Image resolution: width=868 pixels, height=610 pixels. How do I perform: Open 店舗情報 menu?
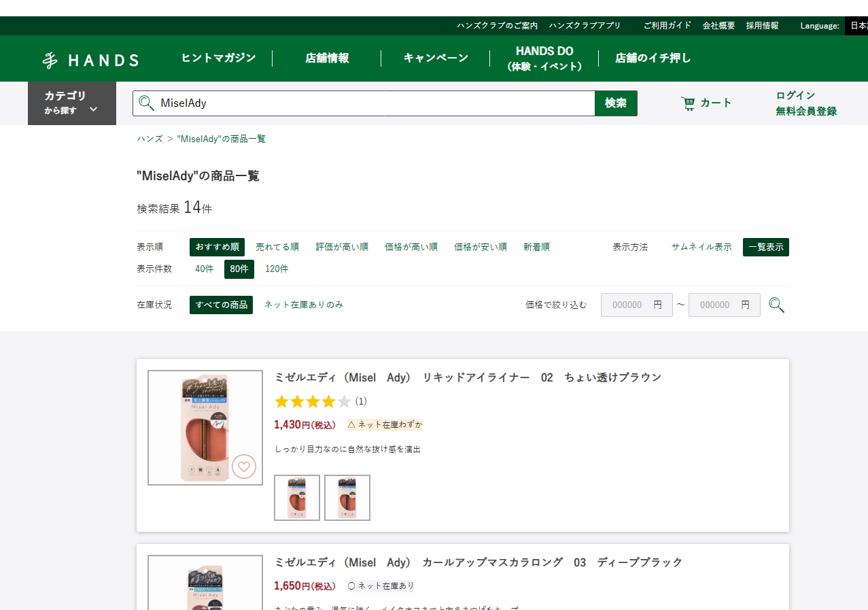pyautogui.click(x=327, y=58)
